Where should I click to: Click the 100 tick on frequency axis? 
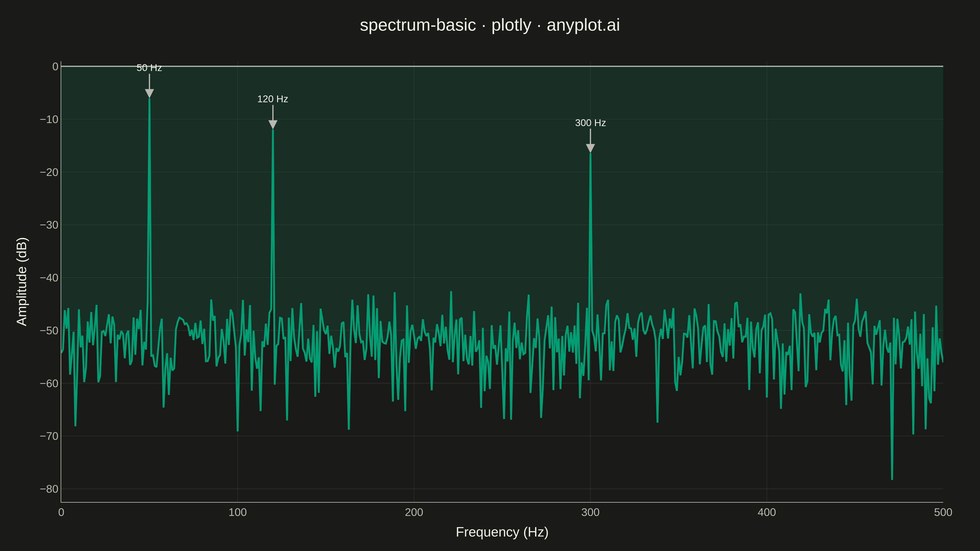pyautogui.click(x=237, y=512)
